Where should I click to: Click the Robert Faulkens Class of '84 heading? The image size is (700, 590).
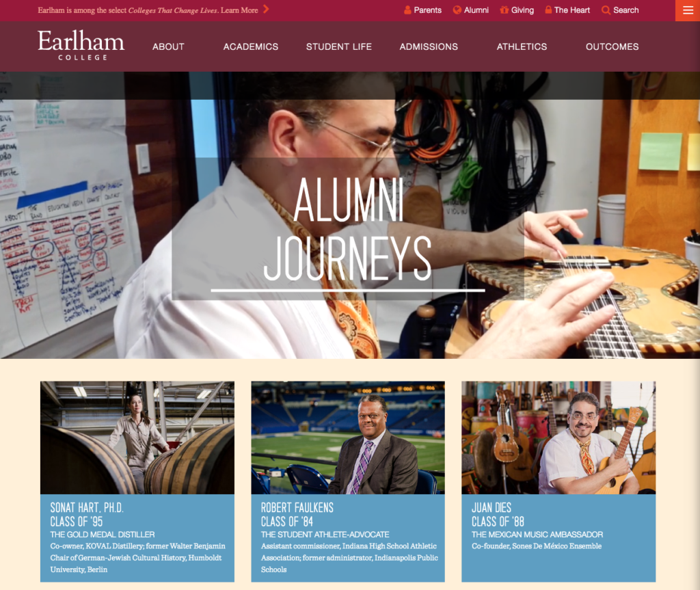pyautogui.click(x=297, y=515)
